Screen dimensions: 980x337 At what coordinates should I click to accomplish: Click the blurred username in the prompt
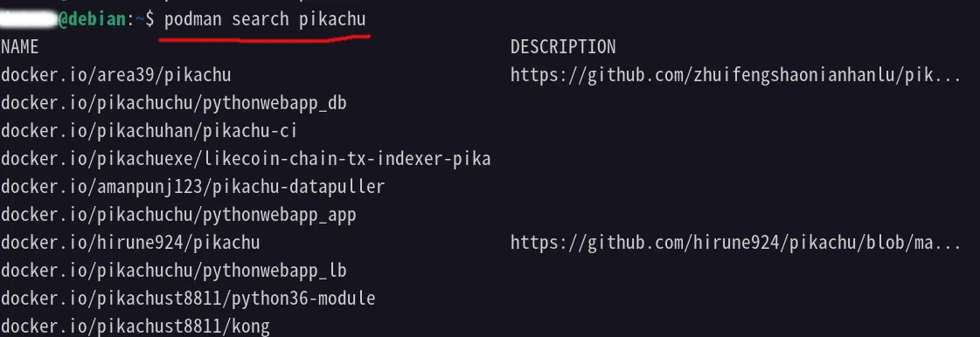pyautogui.click(x=29, y=19)
